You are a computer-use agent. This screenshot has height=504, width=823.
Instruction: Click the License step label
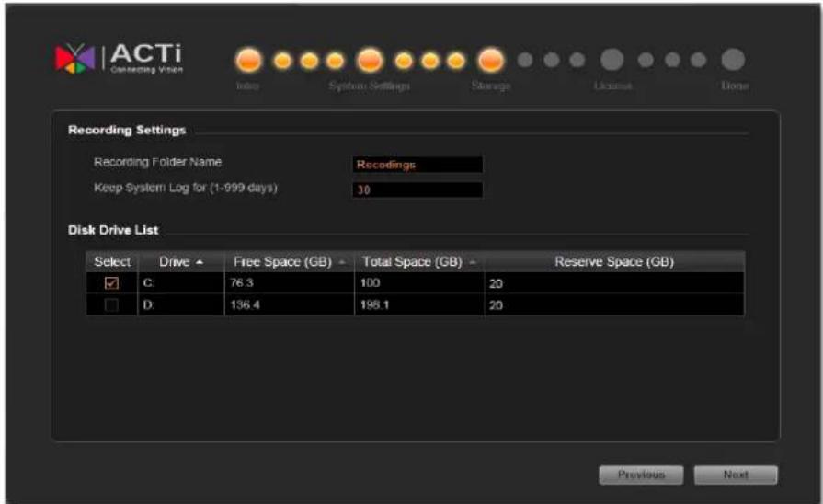[613, 86]
